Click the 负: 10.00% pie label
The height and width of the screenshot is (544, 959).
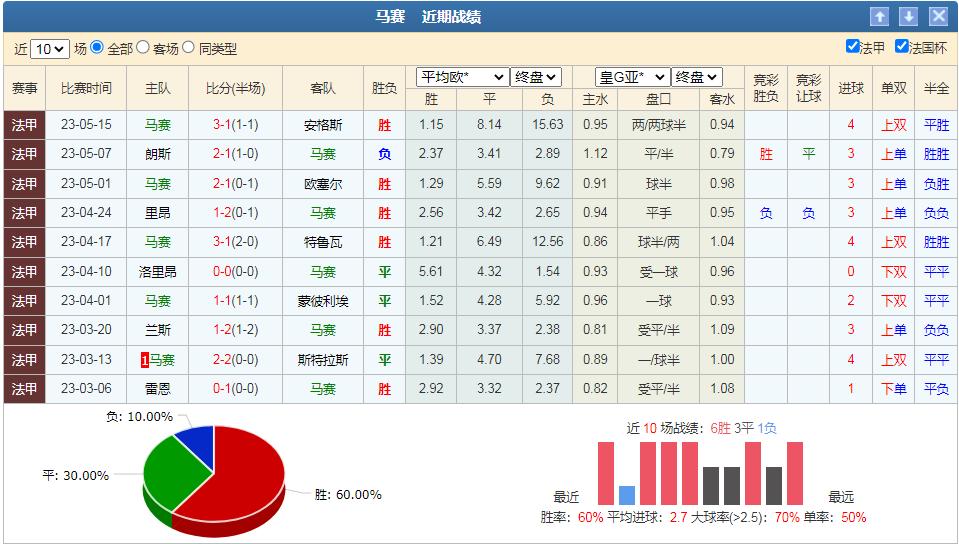pos(139,417)
